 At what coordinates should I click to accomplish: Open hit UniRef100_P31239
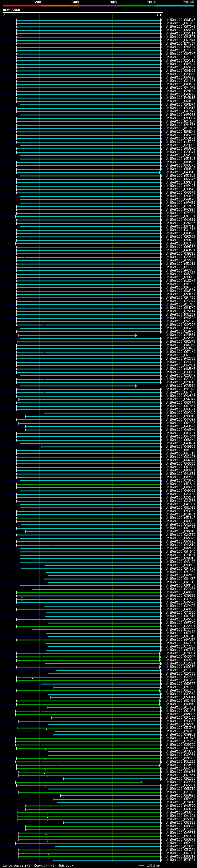point(180,314)
